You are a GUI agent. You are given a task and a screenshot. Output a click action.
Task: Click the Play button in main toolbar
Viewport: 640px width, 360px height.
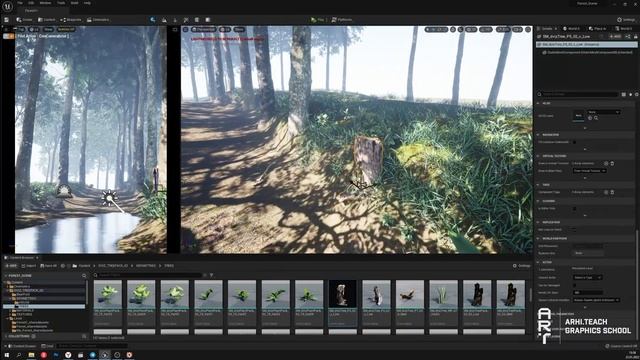(317, 20)
